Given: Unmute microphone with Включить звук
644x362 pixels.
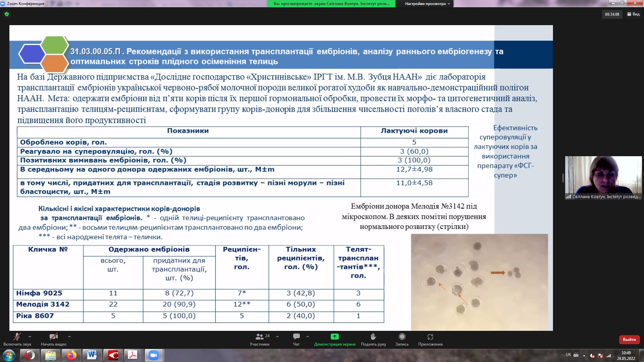Looking at the screenshot, I should click(x=17, y=339).
